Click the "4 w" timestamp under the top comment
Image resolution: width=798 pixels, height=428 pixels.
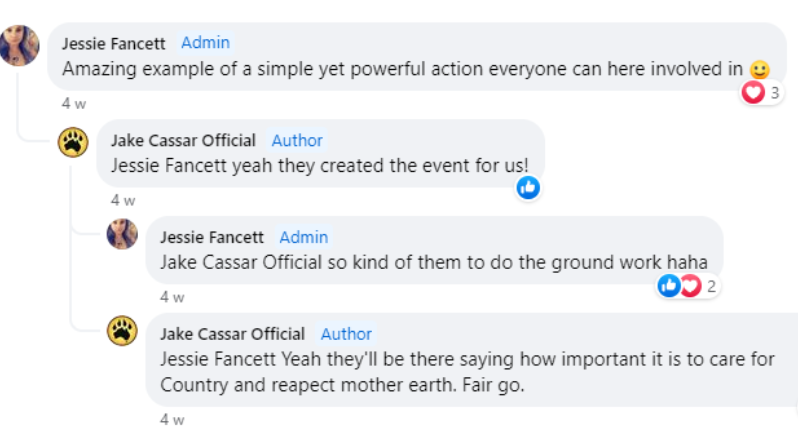click(73, 103)
